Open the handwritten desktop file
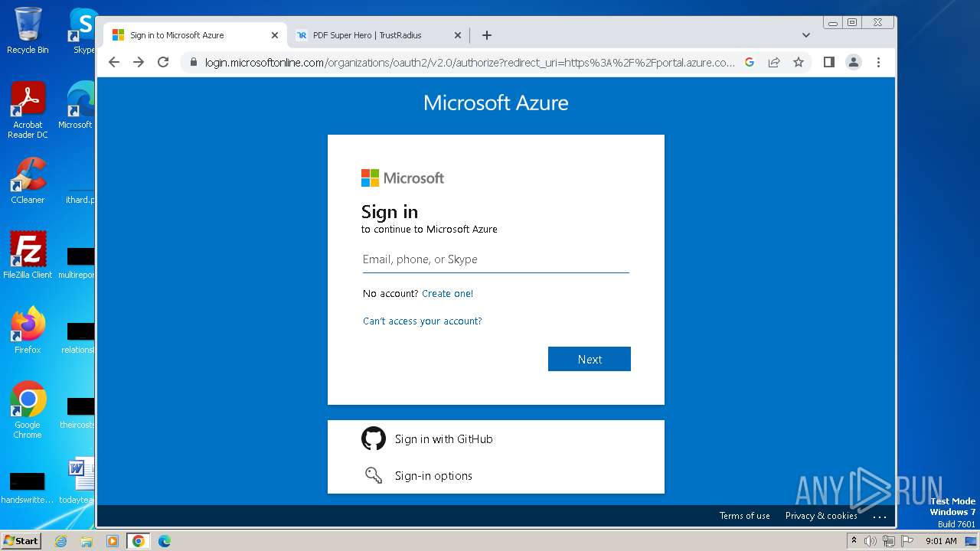 click(x=28, y=487)
